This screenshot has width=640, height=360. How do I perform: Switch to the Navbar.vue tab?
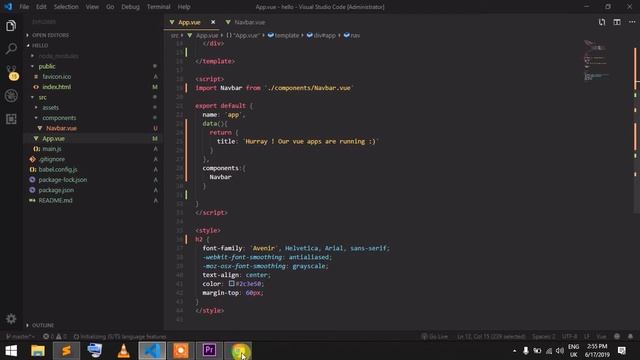249,22
